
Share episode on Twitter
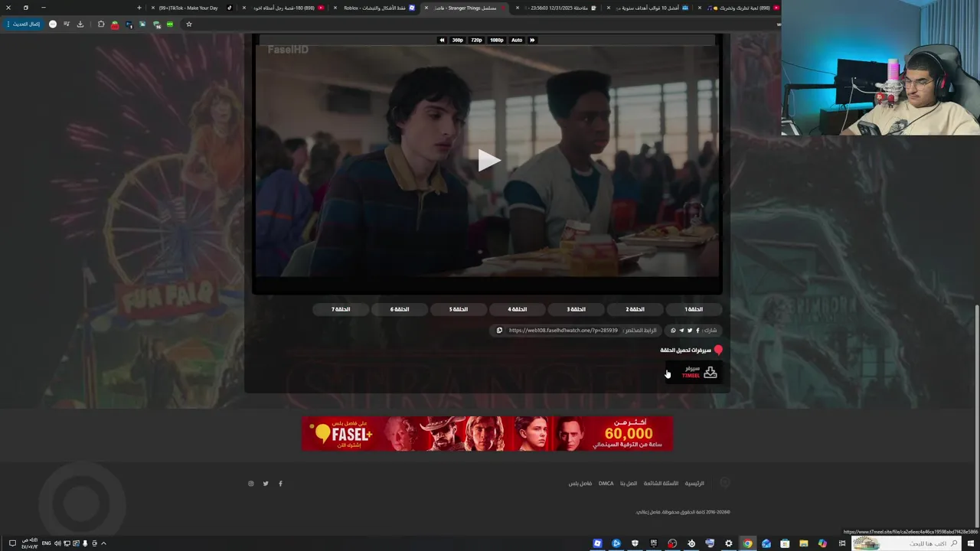pos(689,331)
